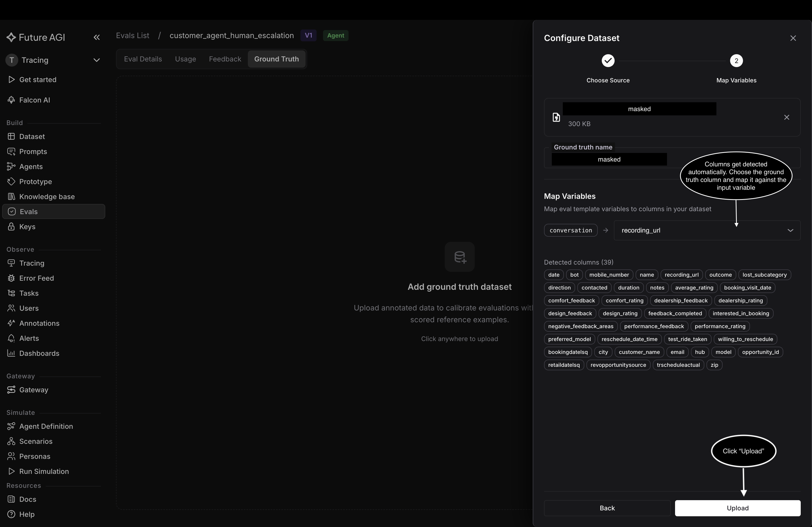812x527 pixels.
Task: Close the Configure Dataset panel
Action: [793, 38]
